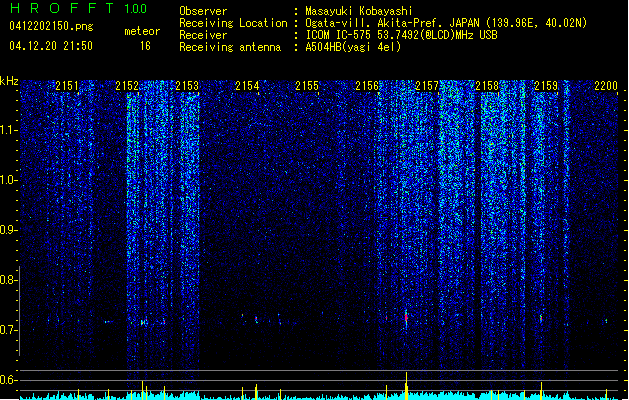Click the 'Receiving Location' label
Image resolution: width=629 pixels, height=400 pixels.
pos(233,23)
